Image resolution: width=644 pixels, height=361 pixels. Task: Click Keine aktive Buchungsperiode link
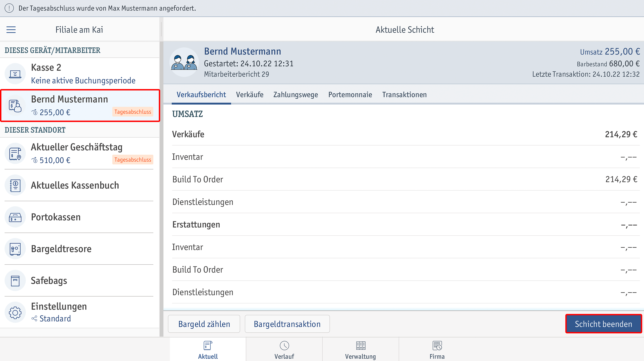coord(83,81)
